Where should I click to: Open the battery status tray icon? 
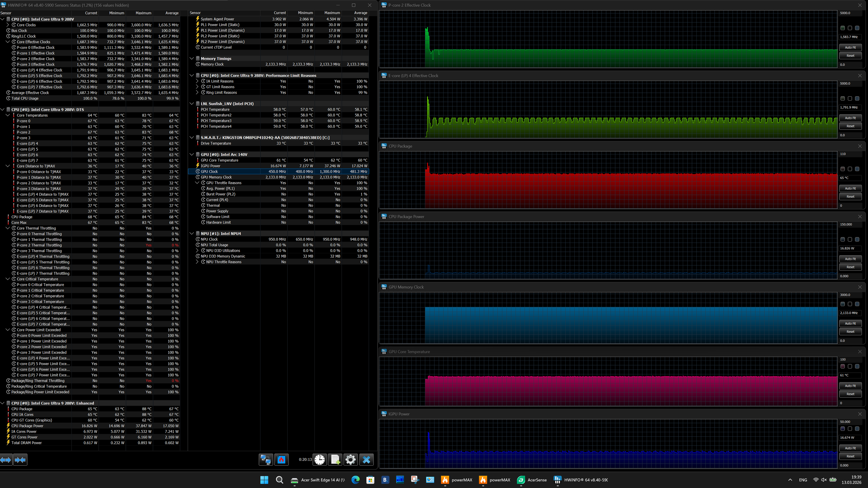(x=833, y=480)
